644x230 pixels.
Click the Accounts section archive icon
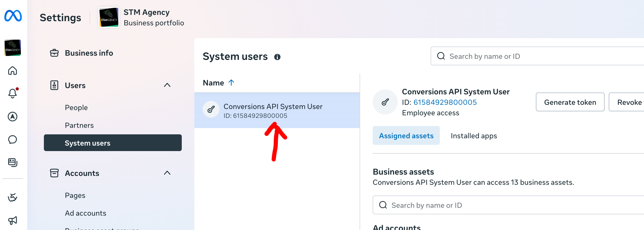[x=54, y=173]
